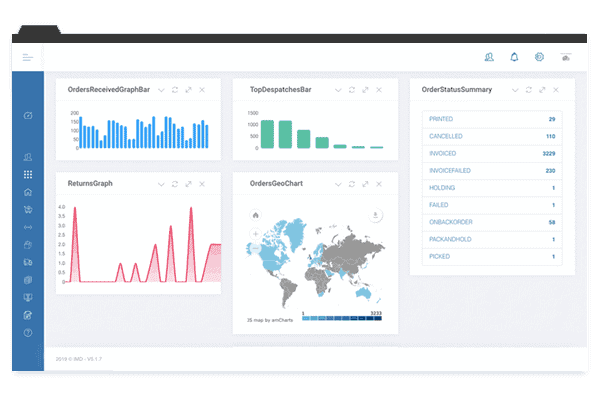
Task: Close the OrdersReceivedGraphBar widget
Action: tap(202, 90)
